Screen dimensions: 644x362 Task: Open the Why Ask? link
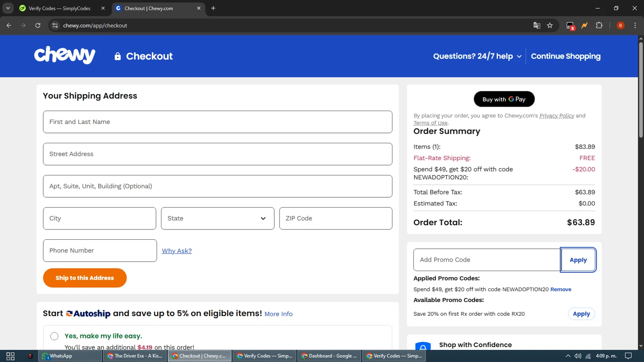177,251
